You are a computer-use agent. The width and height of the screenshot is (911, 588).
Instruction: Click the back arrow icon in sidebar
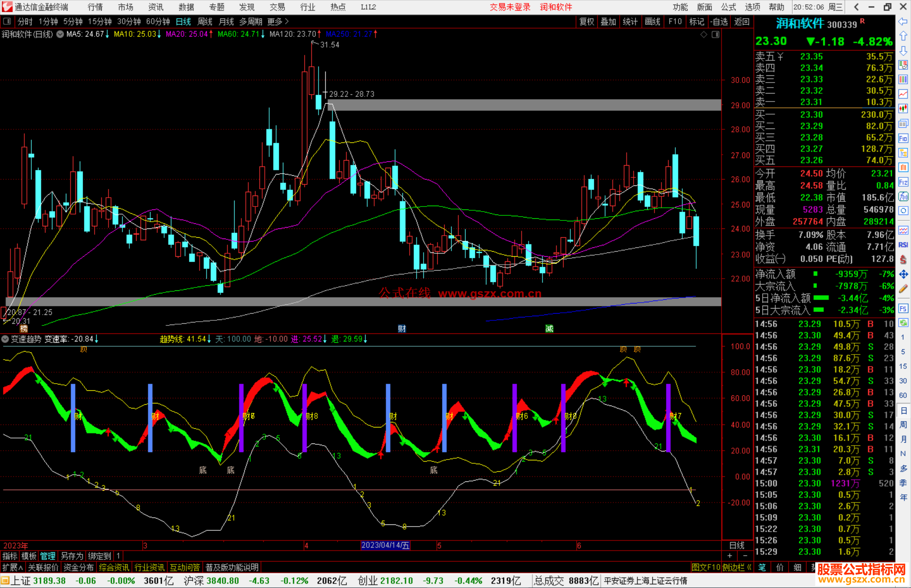coord(903,21)
